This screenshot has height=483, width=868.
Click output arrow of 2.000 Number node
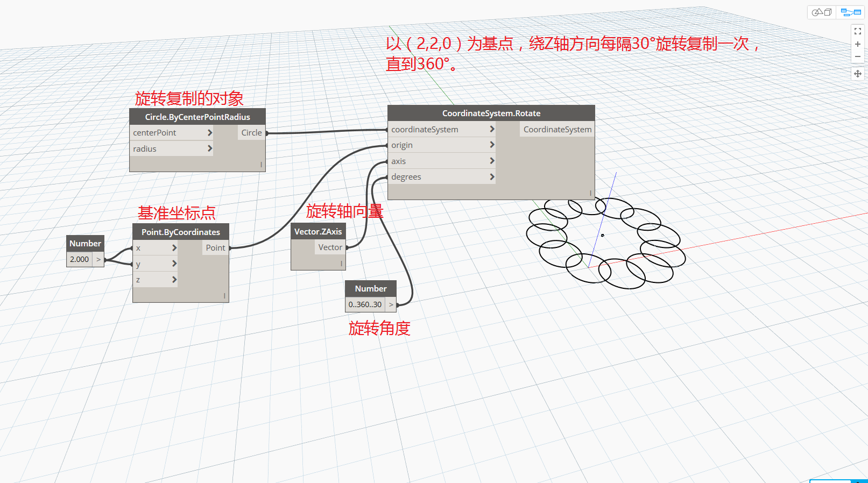98,259
